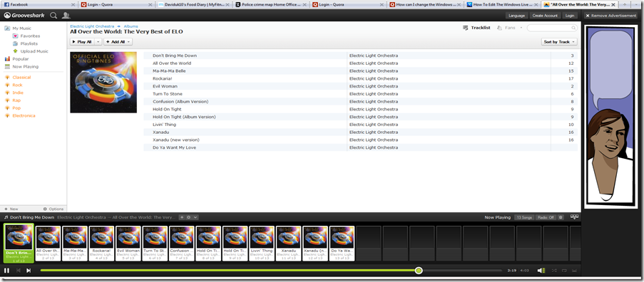Close the Facebook browser tab

click(73, 4)
